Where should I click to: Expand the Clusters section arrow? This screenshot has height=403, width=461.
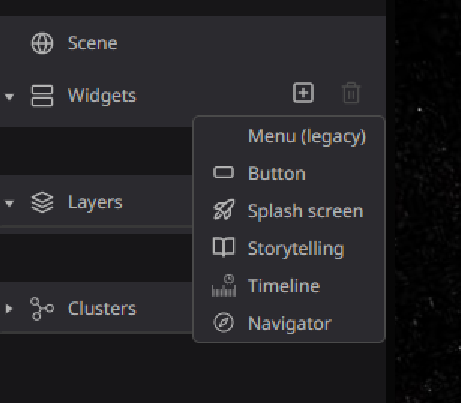[9, 309]
